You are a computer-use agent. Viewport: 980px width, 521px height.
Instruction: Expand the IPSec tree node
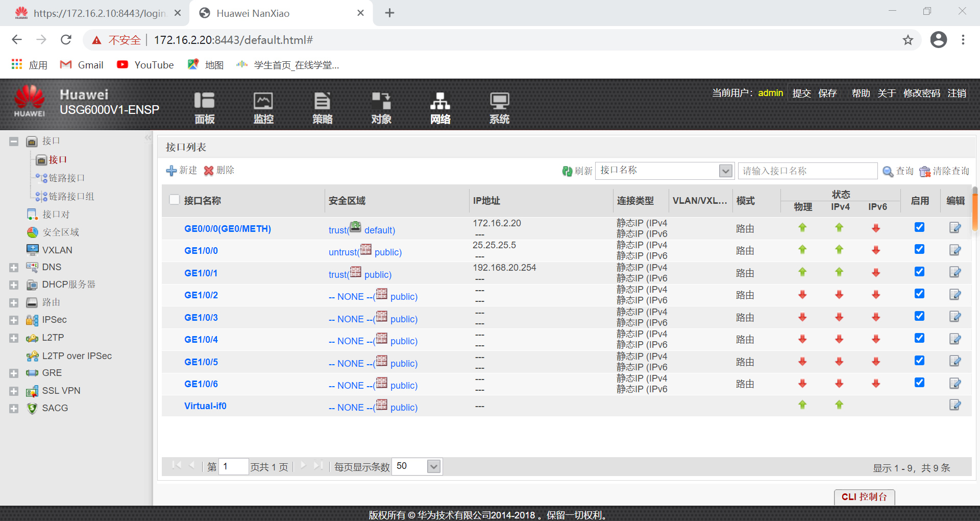(x=14, y=320)
